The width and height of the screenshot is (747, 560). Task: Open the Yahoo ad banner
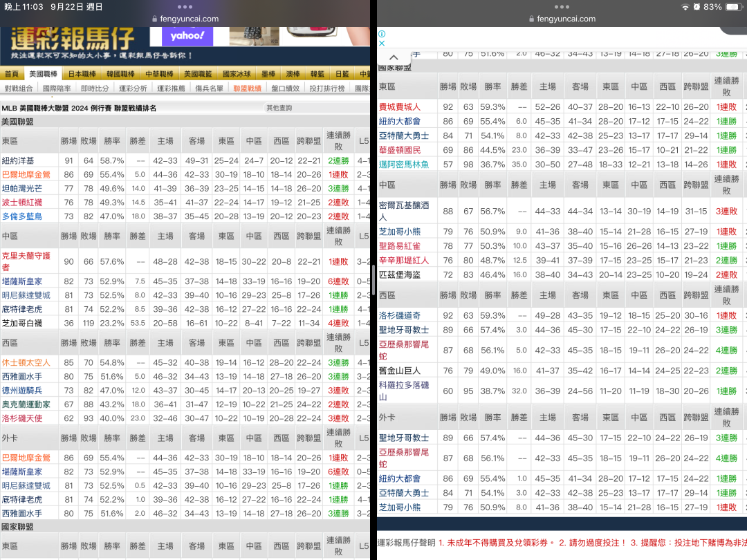pyautogui.click(x=187, y=36)
